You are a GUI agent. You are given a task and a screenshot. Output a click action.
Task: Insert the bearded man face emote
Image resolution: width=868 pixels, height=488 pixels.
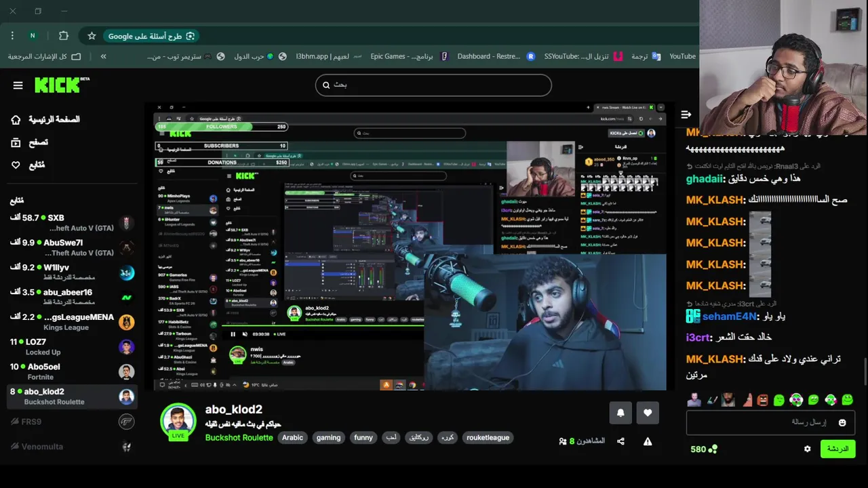click(x=728, y=400)
